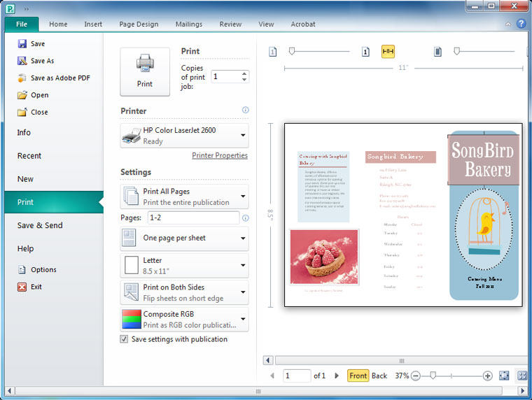Viewport: 532px width, 400px height.
Task: Click the Fit to sheet icon
Action: pyautogui.click(x=505, y=376)
